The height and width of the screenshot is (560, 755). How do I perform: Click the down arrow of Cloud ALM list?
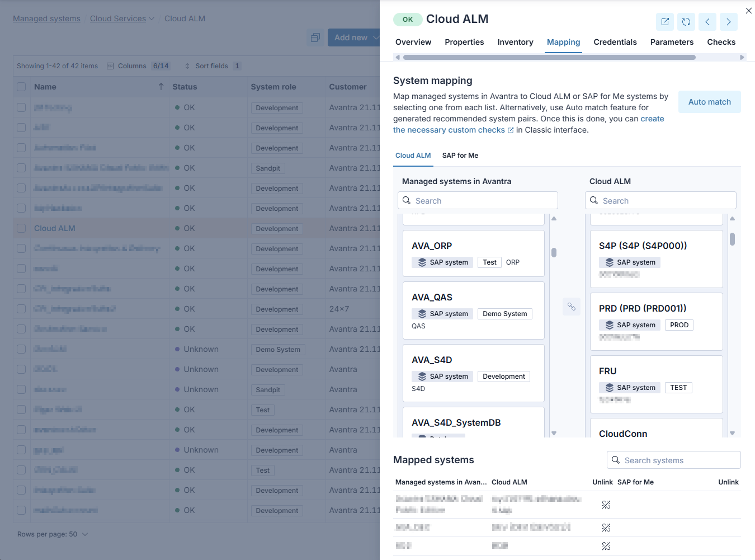point(732,433)
